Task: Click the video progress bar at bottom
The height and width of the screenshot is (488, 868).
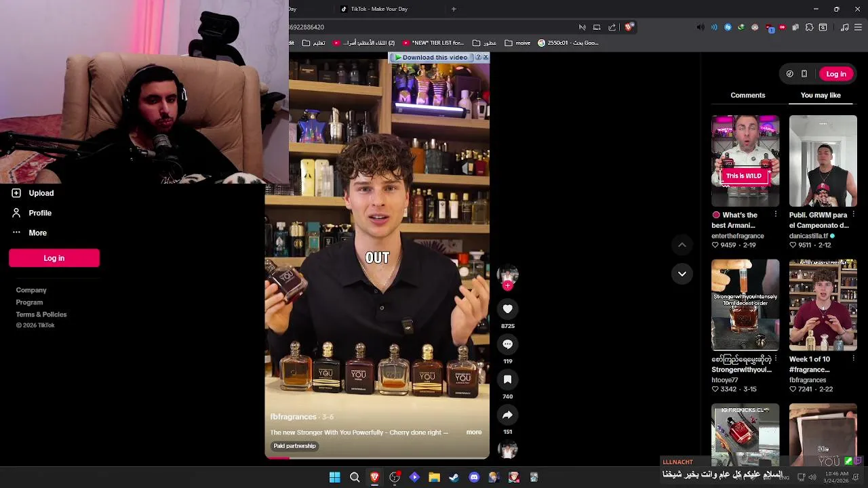Action: pyautogui.click(x=377, y=458)
